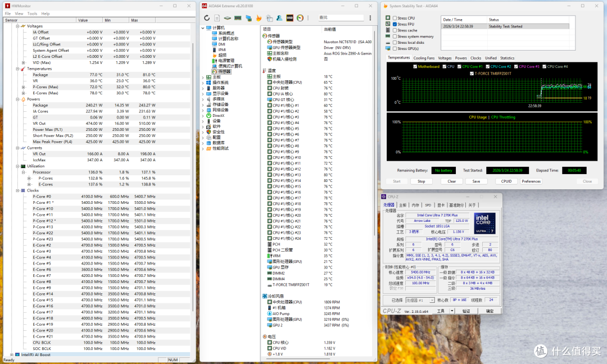
Task: Open the report page icon in AIDA64 toolbar
Action: click(217, 18)
